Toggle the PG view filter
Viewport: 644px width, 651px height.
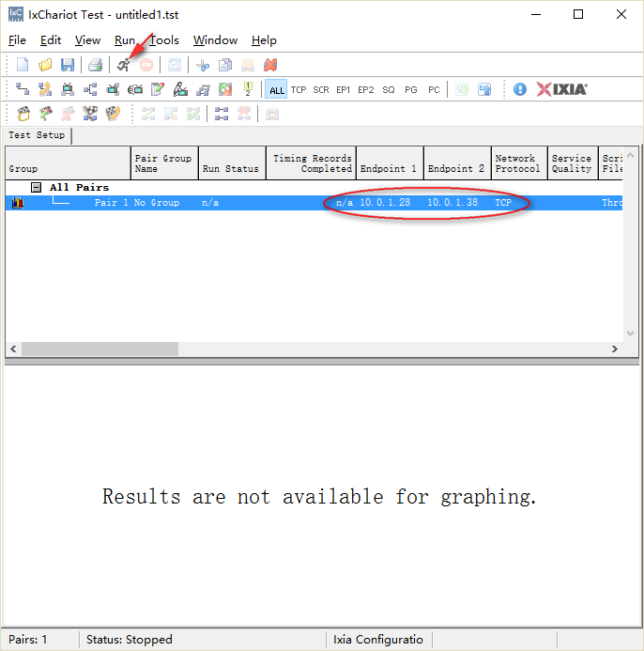(411, 89)
